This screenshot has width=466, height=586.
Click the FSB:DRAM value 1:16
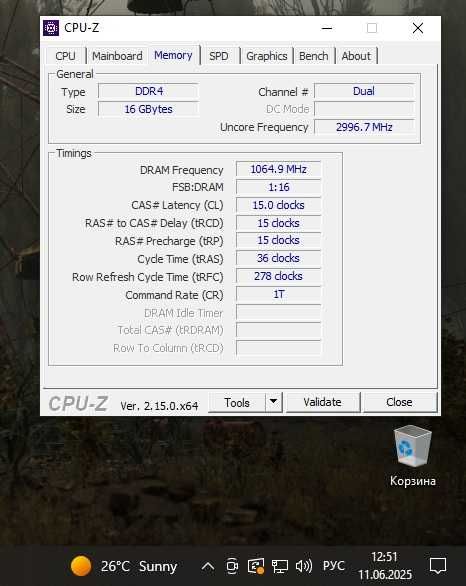(278, 187)
